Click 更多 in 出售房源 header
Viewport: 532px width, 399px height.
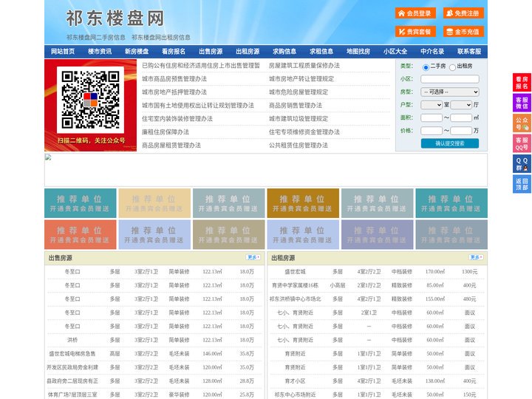coord(253,258)
